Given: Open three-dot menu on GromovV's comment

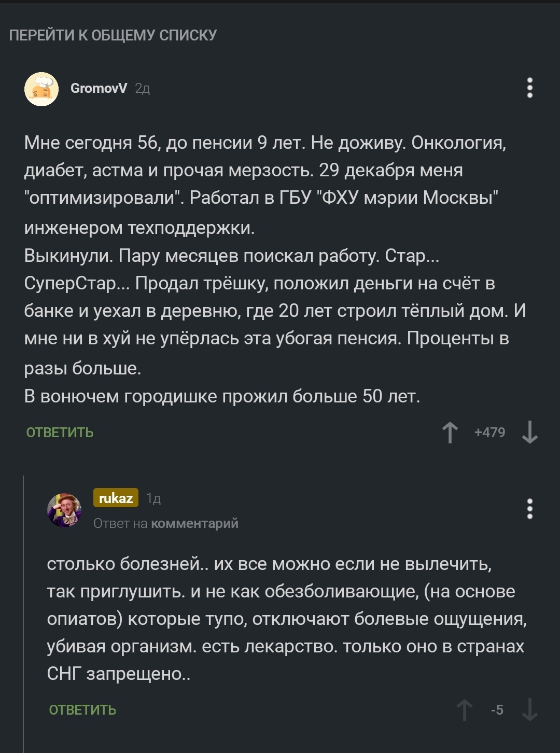Looking at the screenshot, I should click(529, 88).
